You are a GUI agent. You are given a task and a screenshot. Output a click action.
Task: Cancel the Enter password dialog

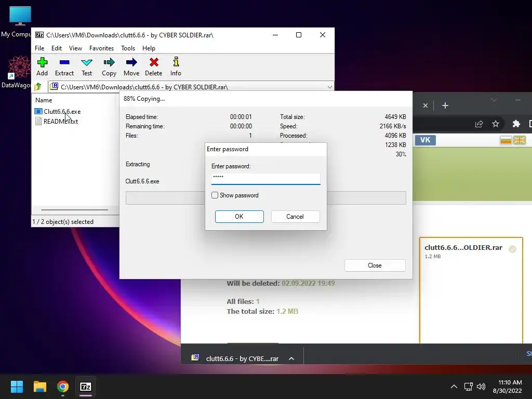(295, 217)
